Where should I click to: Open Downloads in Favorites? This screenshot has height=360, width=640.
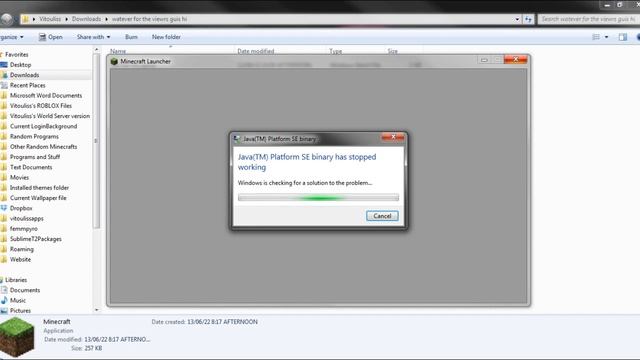(24, 75)
